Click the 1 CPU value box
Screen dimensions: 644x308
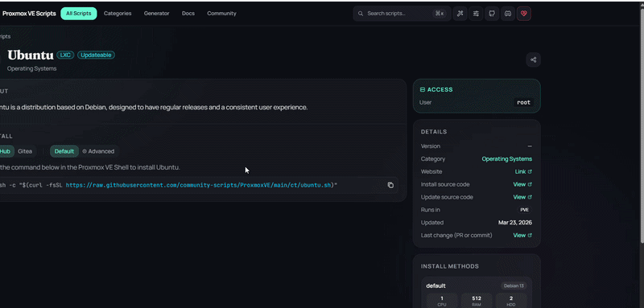[442, 300]
